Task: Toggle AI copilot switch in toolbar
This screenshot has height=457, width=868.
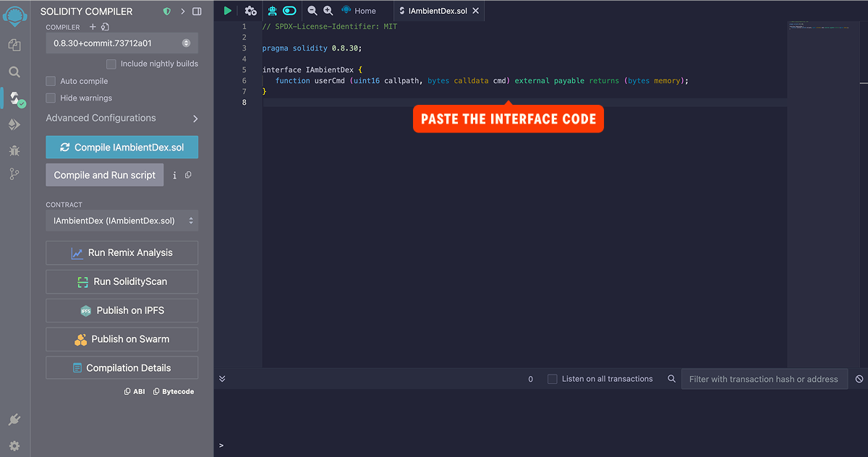Action: click(290, 11)
